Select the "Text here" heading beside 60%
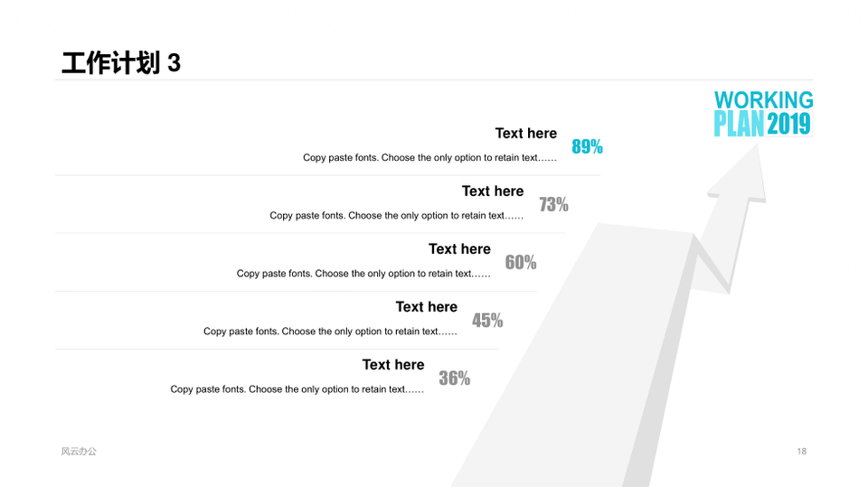This screenshot has width=868, height=495. [459, 249]
